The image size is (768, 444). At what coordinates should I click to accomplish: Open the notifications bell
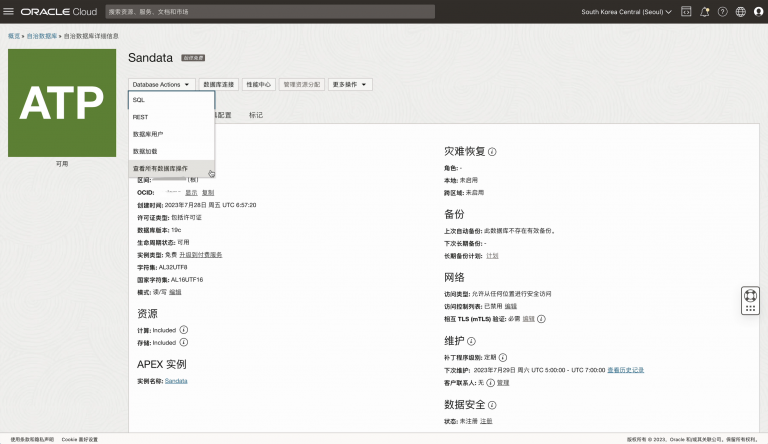pyautogui.click(x=704, y=12)
